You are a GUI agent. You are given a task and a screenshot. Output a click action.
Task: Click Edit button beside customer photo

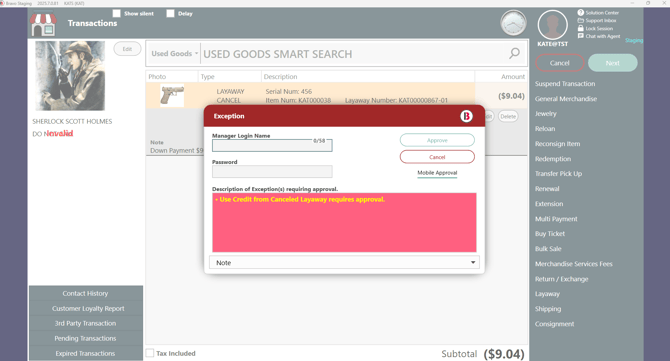(127, 49)
